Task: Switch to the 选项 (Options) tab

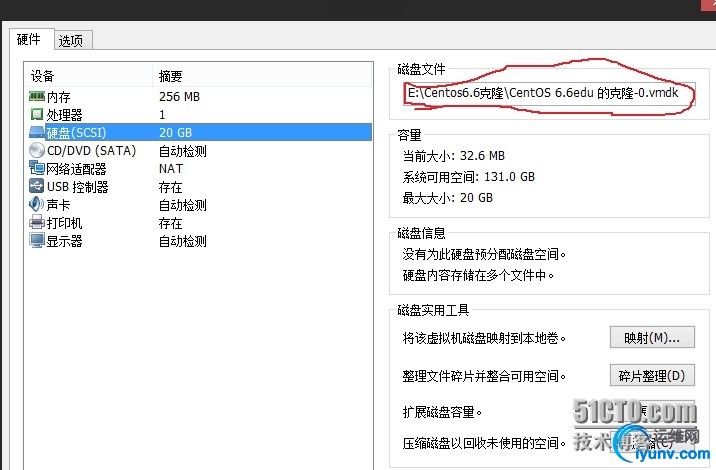Action: pyautogui.click(x=71, y=41)
